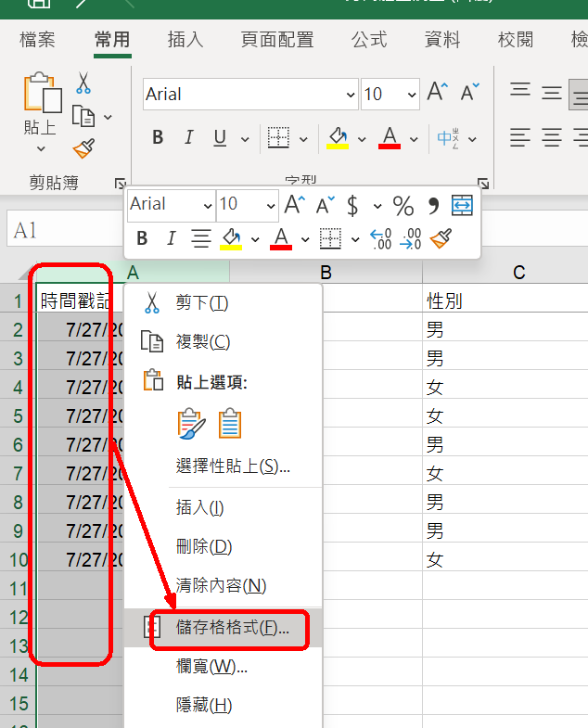Click the Format Painter brush in the clipboard group

tap(83, 148)
